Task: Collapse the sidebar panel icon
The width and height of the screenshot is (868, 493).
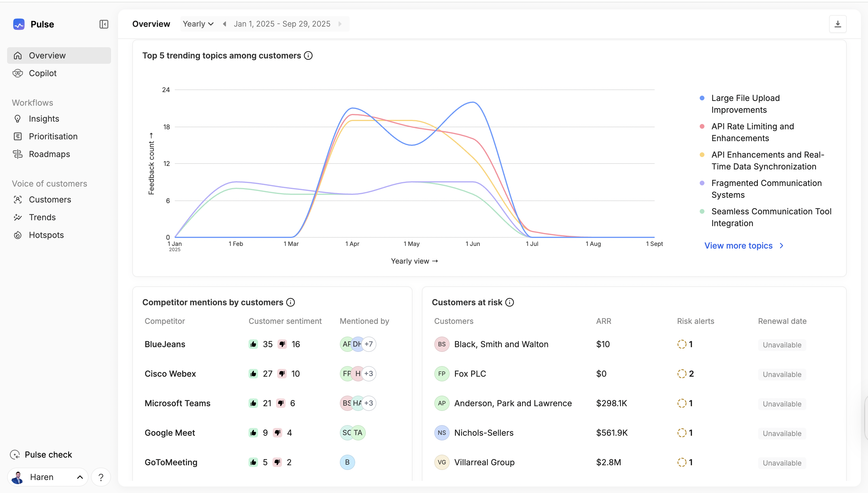Action: [104, 25]
